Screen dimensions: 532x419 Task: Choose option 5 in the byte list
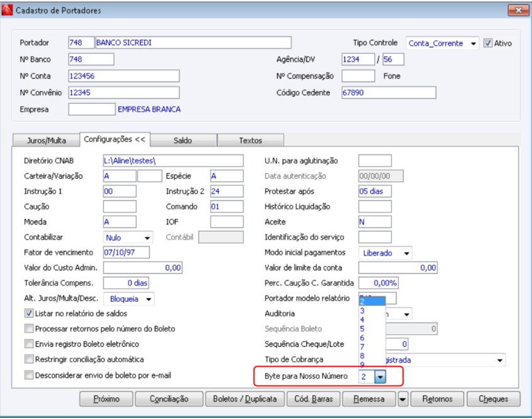[x=372, y=329]
